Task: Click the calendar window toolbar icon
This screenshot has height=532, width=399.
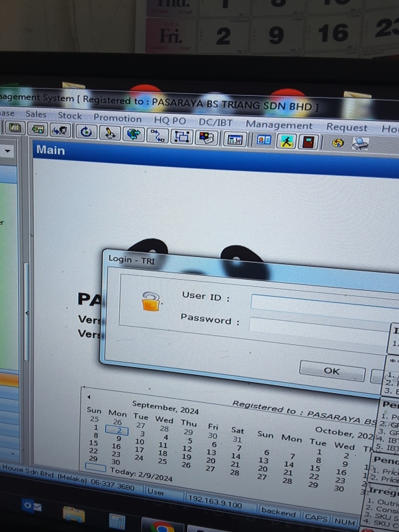Action: click(235, 139)
